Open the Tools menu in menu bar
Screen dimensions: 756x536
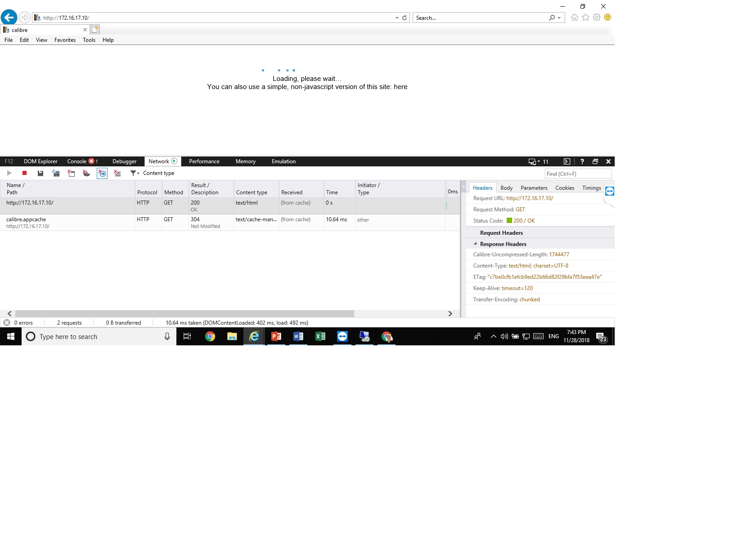(x=89, y=40)
